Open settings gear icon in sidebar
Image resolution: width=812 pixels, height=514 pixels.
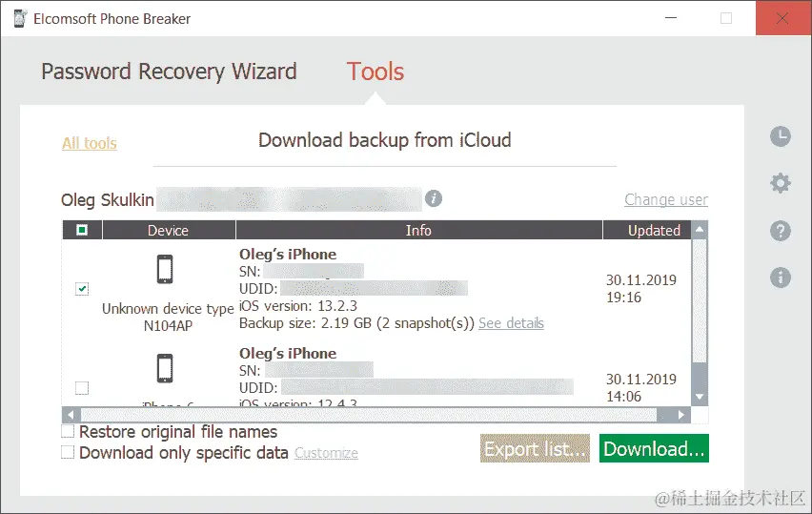[x=780, y=183]
